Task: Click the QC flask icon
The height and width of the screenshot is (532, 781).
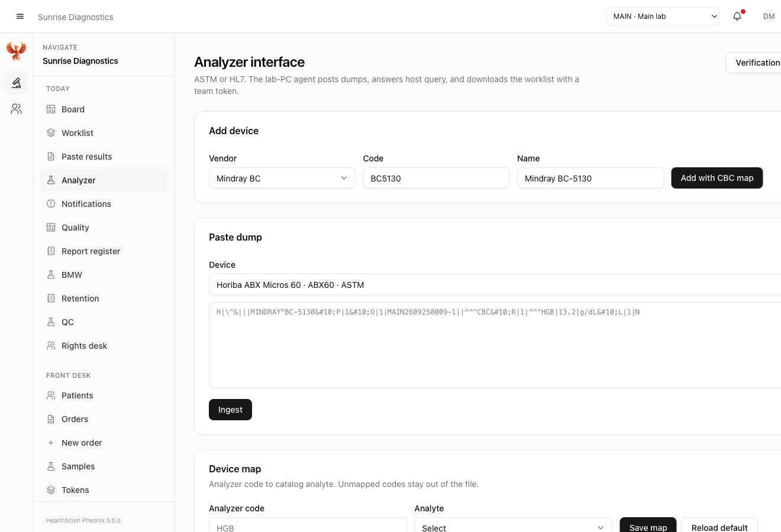Action: 51,322
